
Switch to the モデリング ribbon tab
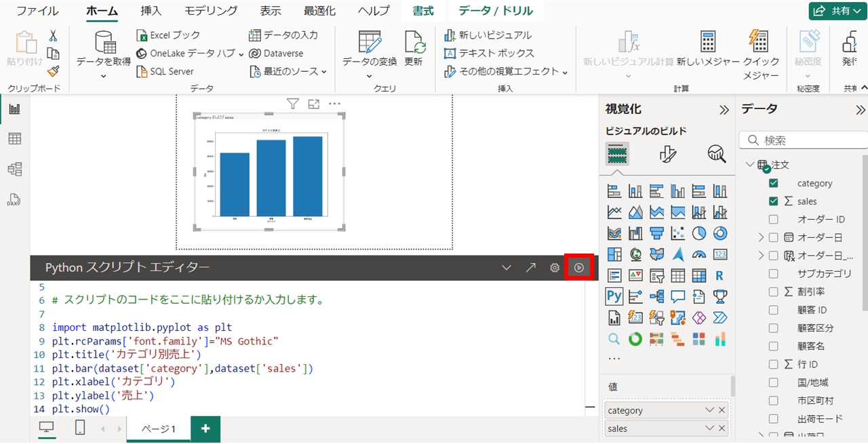(x=211, y=11)
